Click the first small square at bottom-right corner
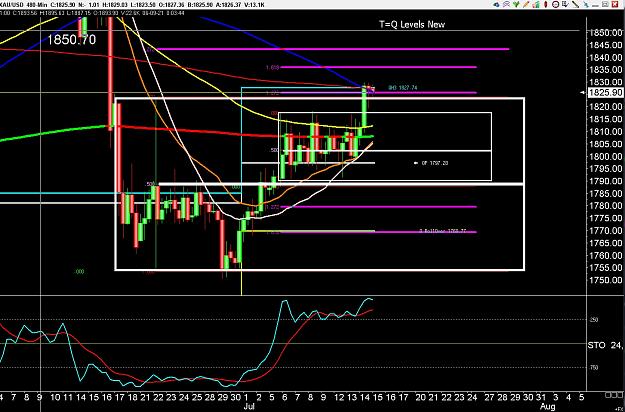625x412 pixels. pos(608,395)
